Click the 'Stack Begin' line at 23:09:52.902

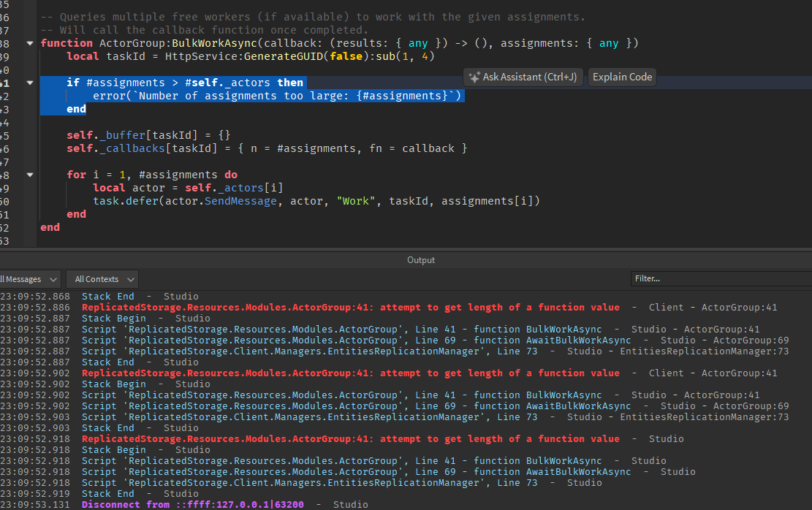114,384
